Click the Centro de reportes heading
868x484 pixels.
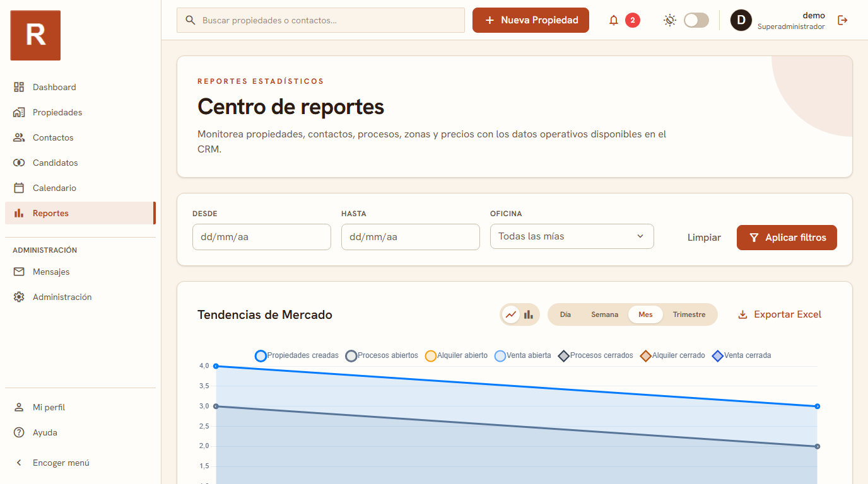pyautogui.click(x=291, y=107)
